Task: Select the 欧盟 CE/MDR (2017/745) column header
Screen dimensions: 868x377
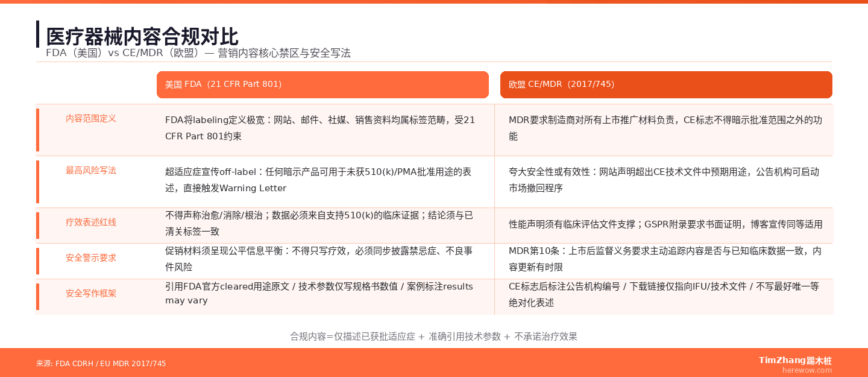Action: click(x=666, y=84)
